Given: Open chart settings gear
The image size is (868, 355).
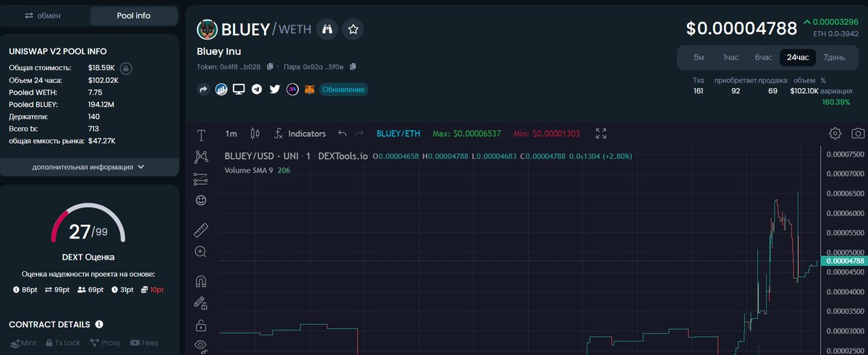Looking at the screenshot, I should 835,133.
